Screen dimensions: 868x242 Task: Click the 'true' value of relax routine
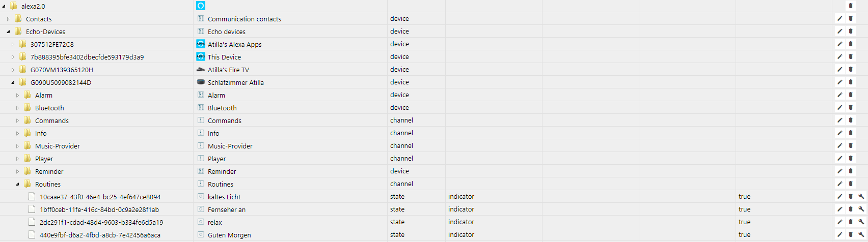pyautogui.click(x=744, y=222)
